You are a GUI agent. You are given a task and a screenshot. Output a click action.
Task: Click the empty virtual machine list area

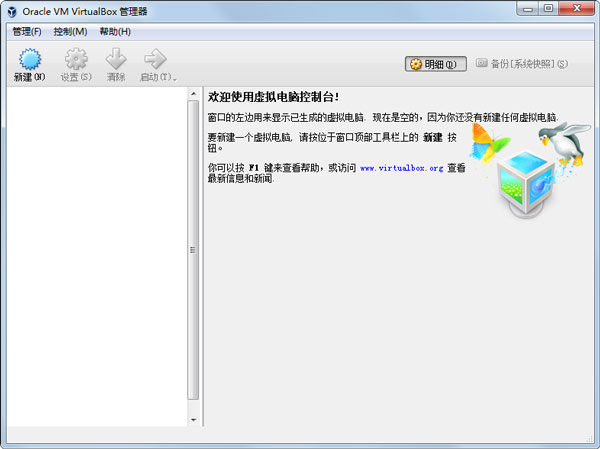coord(95,250)
